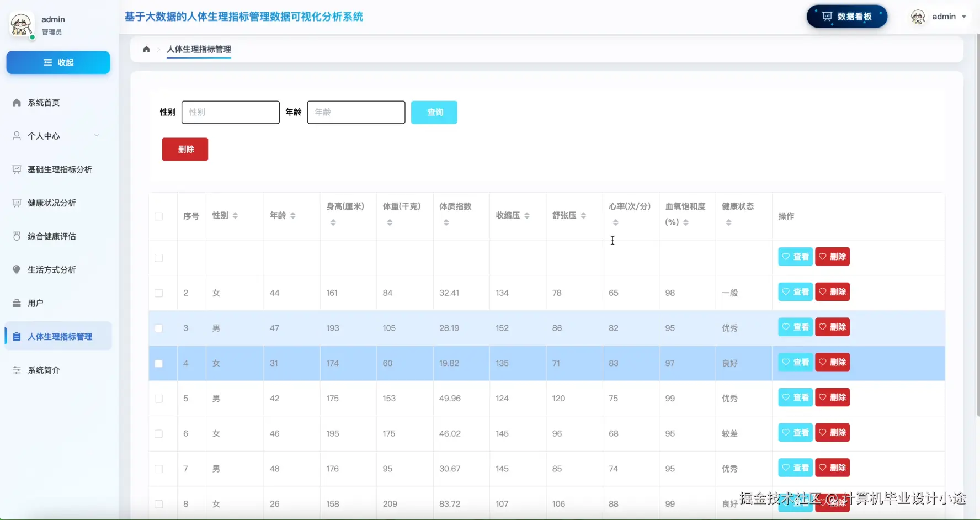The width and height of the screenshot is (980, 520).
Task: Sort the table by 年龄 column
Action: coord(292,215)
